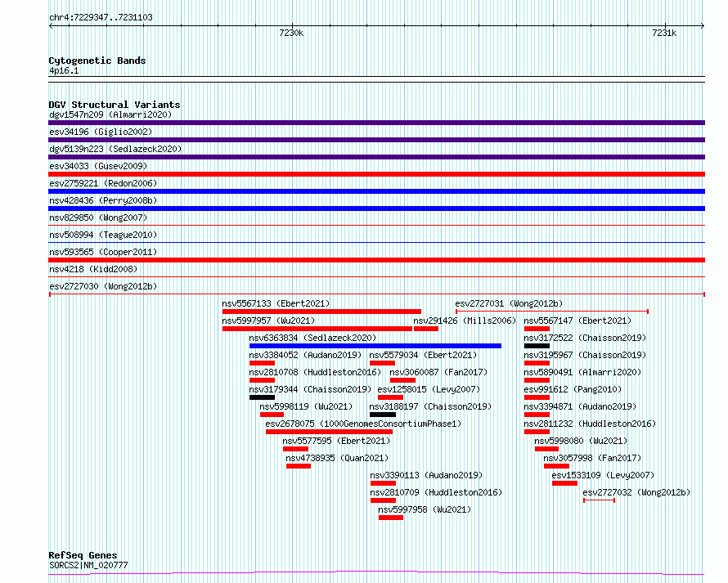Click the black bar under nsv3172522
The image size is (728, 583).
pyautogui.click(x=537, y=346)
